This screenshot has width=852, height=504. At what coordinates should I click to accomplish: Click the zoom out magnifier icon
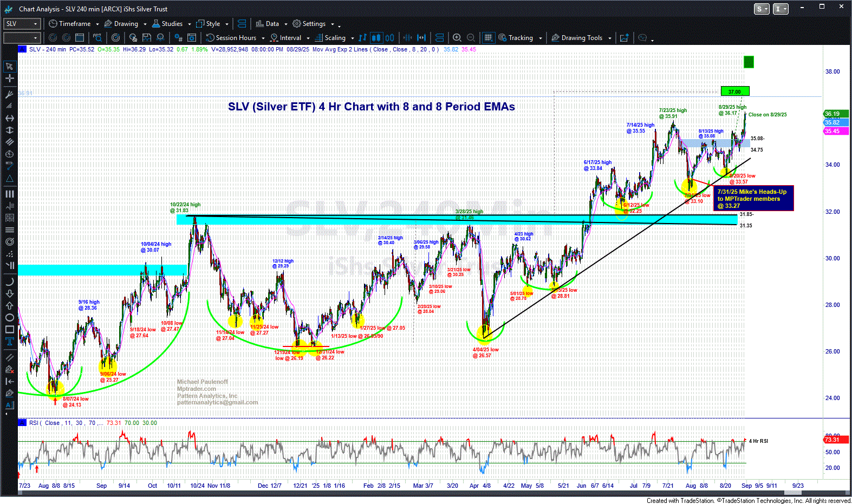(471, 38)
